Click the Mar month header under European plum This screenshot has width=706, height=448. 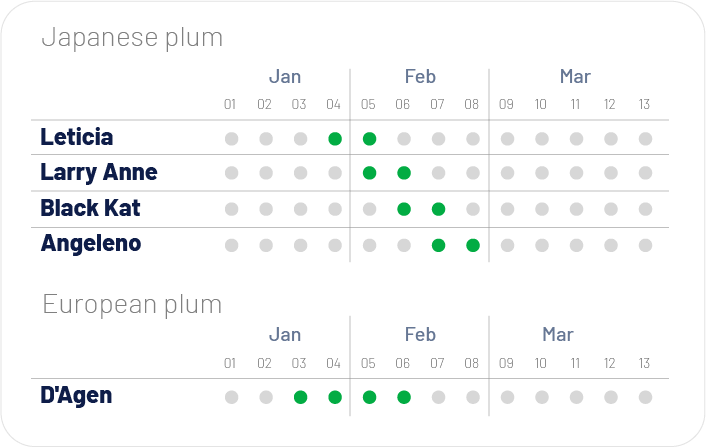pos(558,334)
